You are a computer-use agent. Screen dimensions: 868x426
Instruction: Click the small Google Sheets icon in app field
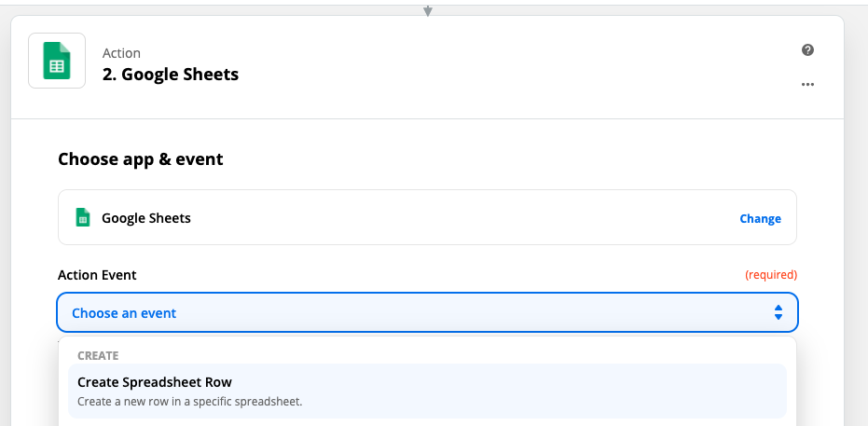83,217
